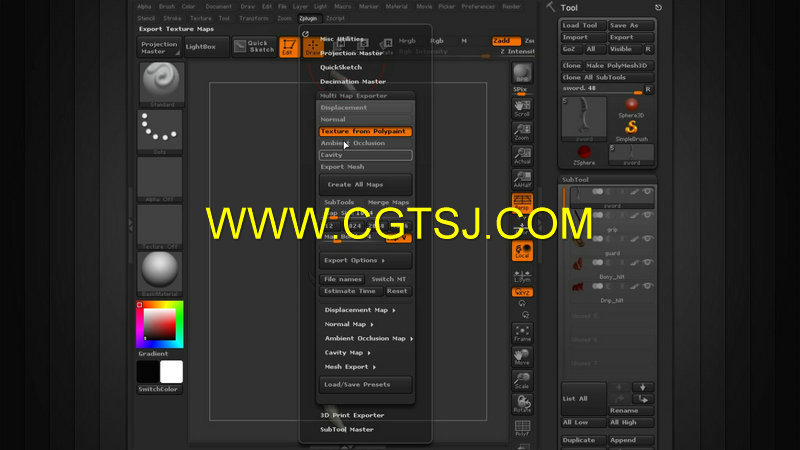Expand the Normal Map settings

click(x=349, y=324)
